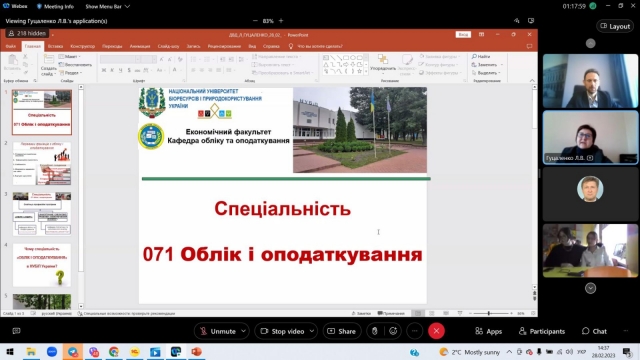This screenshot has width=640, height=360.
Task: Zoom out shared content with minus
Action: [255, 21]
